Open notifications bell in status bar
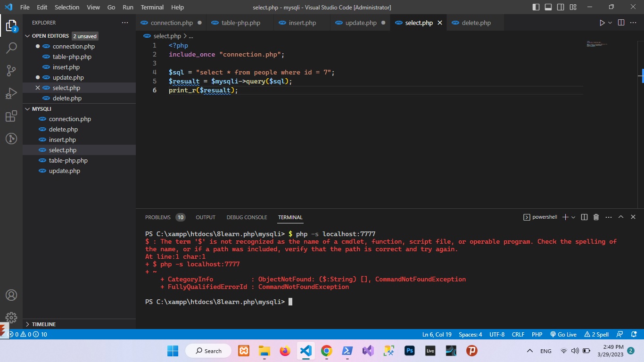This screenshot has height=362, width=644. (634, 334)
